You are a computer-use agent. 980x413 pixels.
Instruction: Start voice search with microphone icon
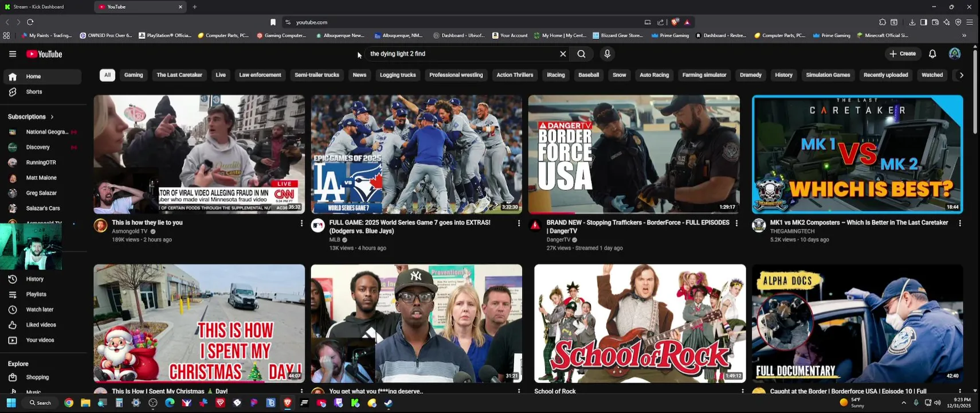607,54
